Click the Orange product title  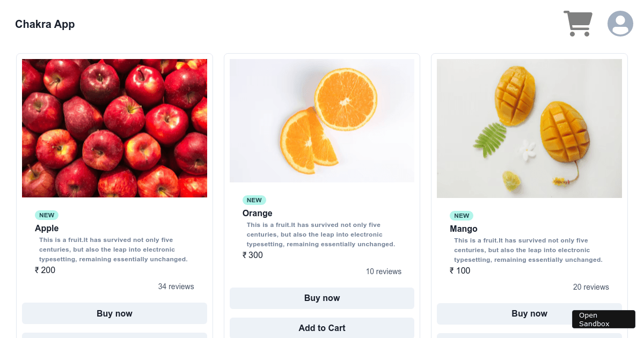(258, 213)
